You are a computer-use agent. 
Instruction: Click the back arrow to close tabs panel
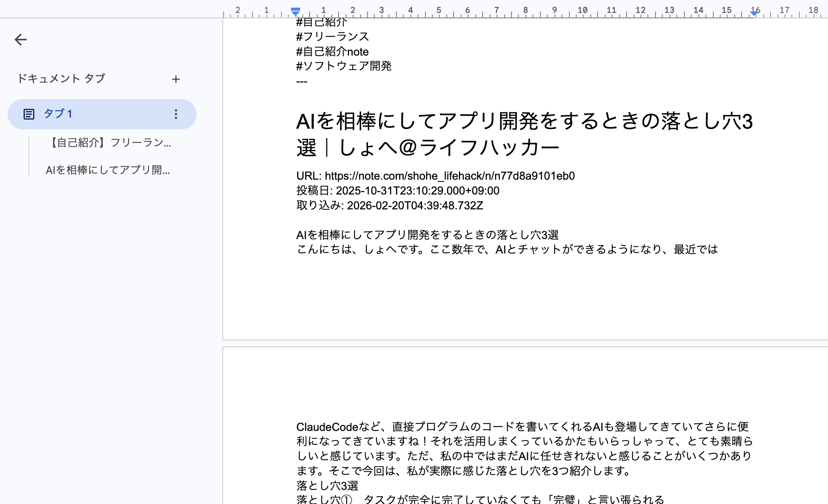tap(21, 40)
